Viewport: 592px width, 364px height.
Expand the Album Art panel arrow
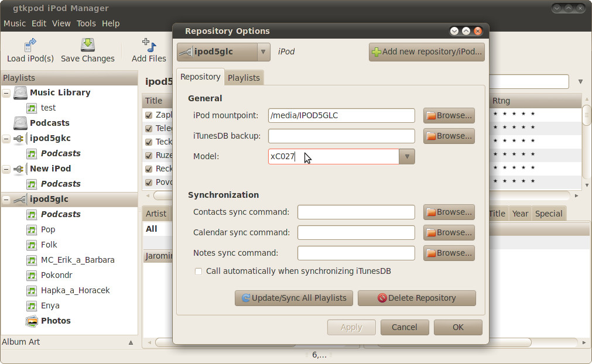(131, 342)
